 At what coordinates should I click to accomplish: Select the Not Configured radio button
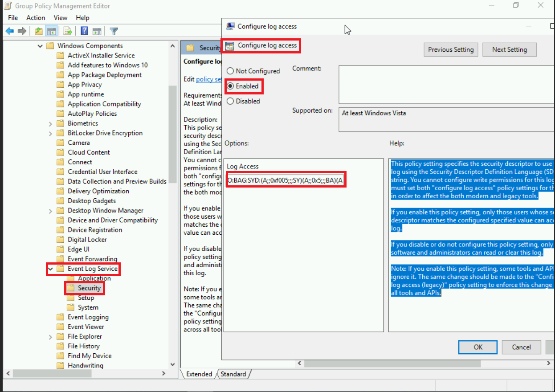230,71
